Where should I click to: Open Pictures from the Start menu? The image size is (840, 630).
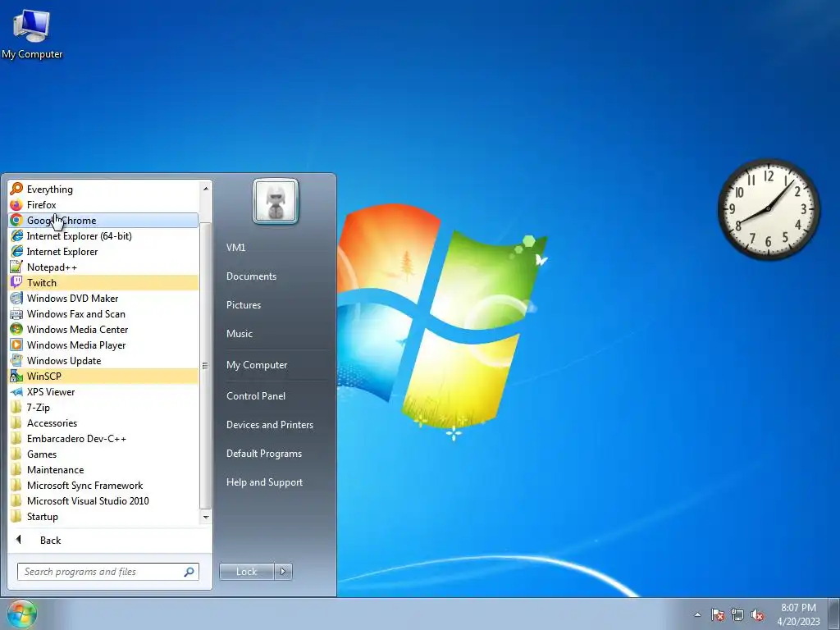coord(243,305)
